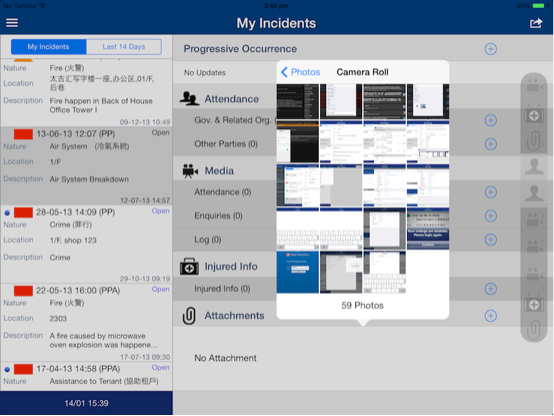Click the Attendance section heading

(x=232, y=99)
